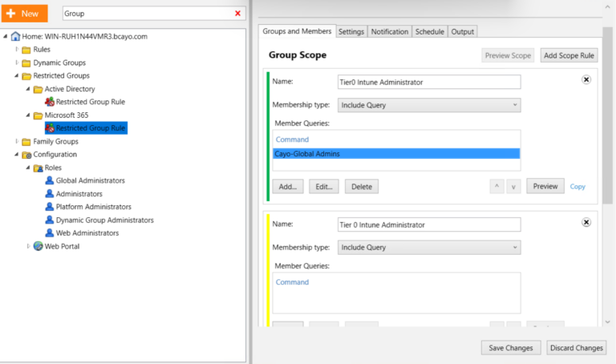Collapse the Home server node
The width and height of the screenshot is (616, 364).
(5, 37)
